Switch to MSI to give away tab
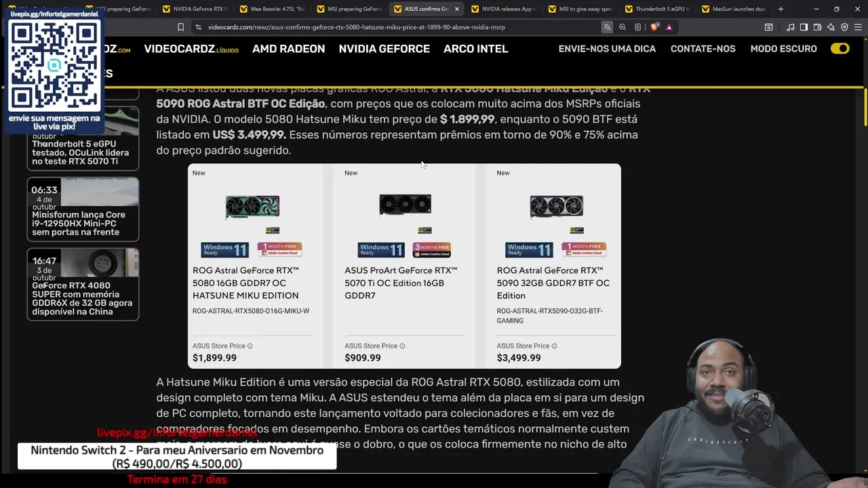The width and height of the screenshot is (868, 488). tap(580, 9)
